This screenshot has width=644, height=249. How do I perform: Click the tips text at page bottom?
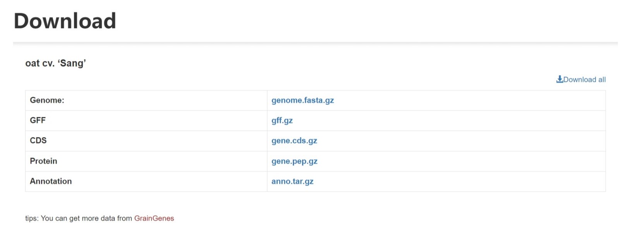click(77, 218)
